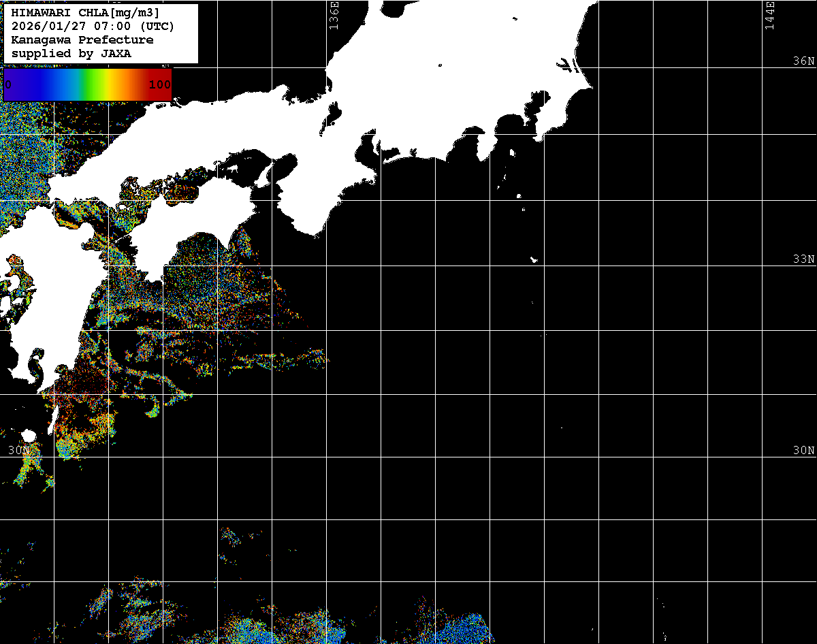817x644 pixels.
Task: Click the HIMAWARI CHLA[mg/m3] title text
Action: tap(85, 12)
